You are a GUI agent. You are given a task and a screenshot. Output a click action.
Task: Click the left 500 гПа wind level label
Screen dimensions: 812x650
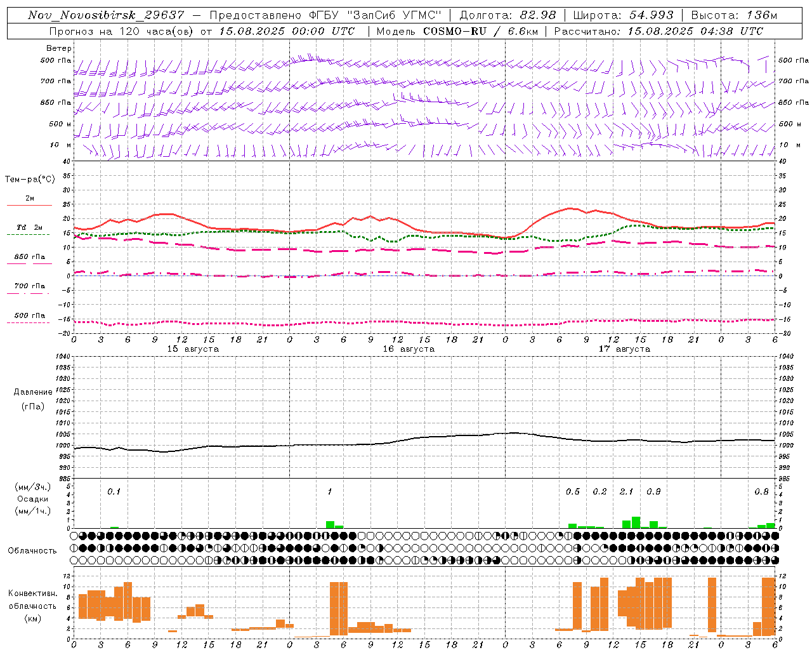(x=56, y=61)
